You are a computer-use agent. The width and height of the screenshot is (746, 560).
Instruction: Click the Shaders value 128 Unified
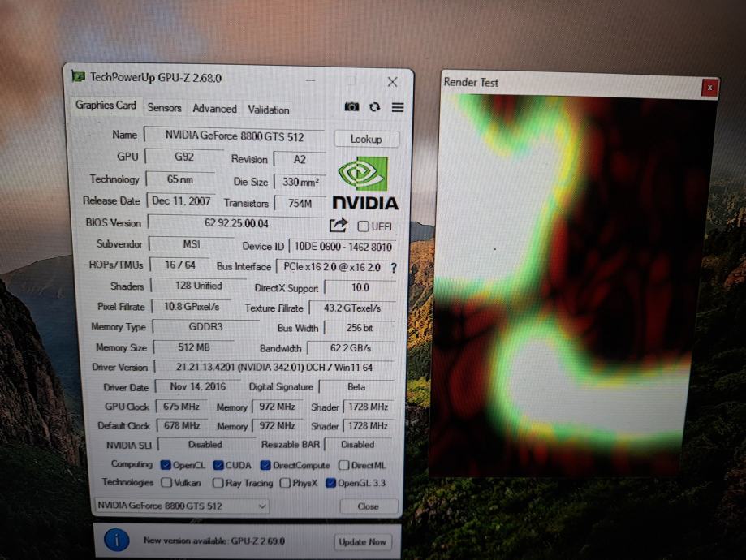[198, 286]
